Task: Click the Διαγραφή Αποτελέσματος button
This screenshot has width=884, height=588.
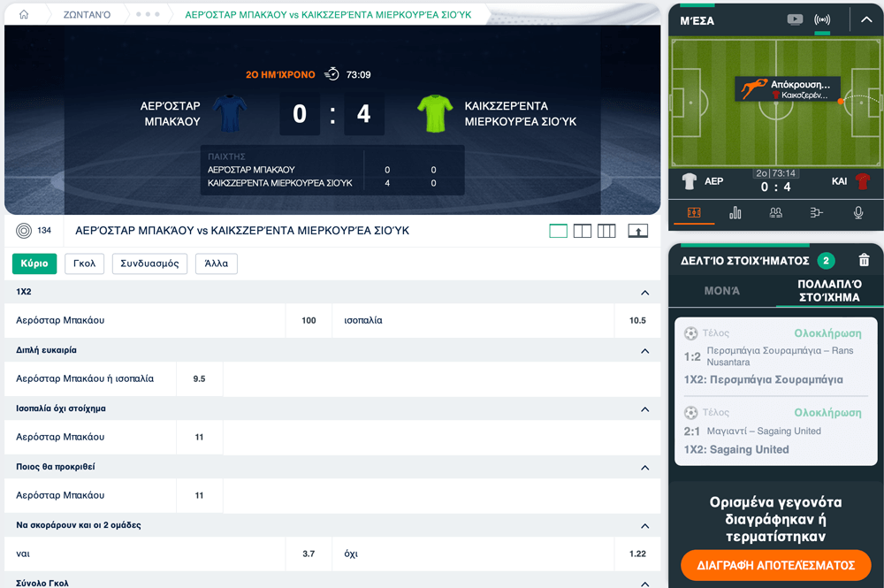Action: 776,565
